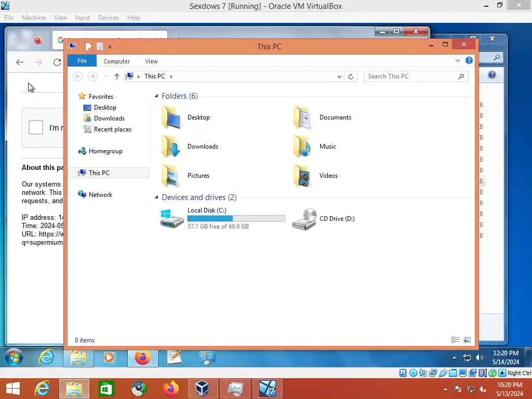
Task: Select the CD Drive (D:) icon
Action: pos(304,219)
